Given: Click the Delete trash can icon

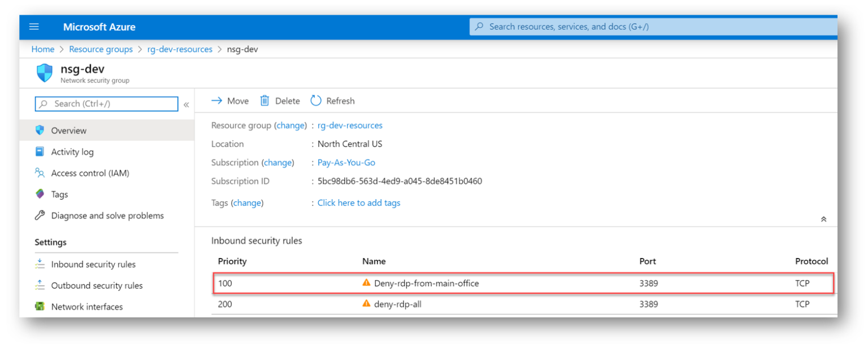Looking at the screenshot, I should point(264,101).
